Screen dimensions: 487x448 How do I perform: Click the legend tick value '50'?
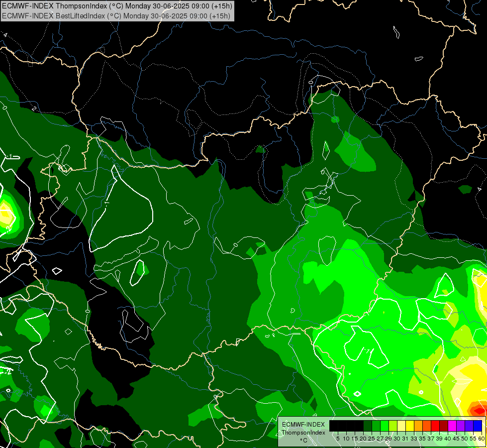click(x=465, y=439)
